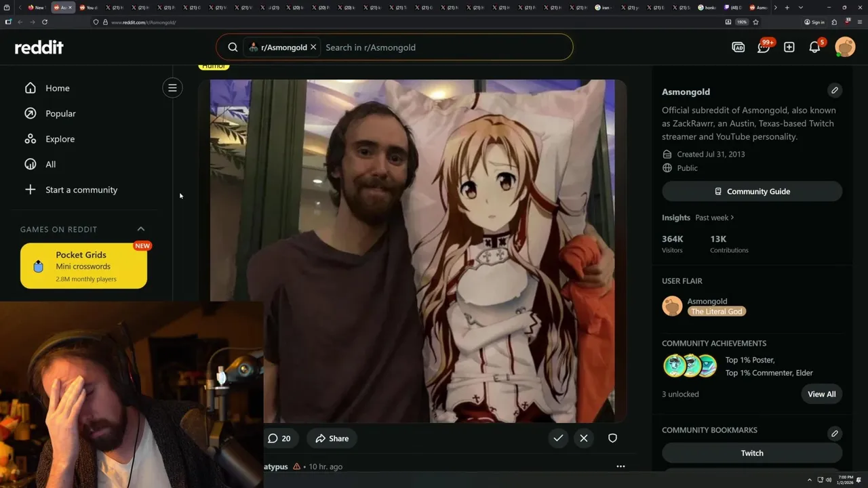Switch to the iran tab
The width and height of the screenshot is (868, 488).
click(604, 7)
